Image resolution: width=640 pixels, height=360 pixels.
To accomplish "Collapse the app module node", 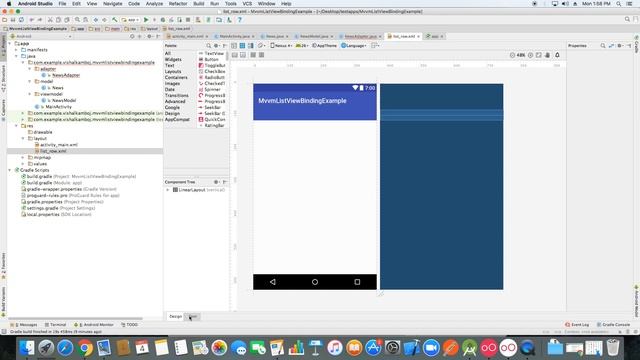I will coord(10,43).
